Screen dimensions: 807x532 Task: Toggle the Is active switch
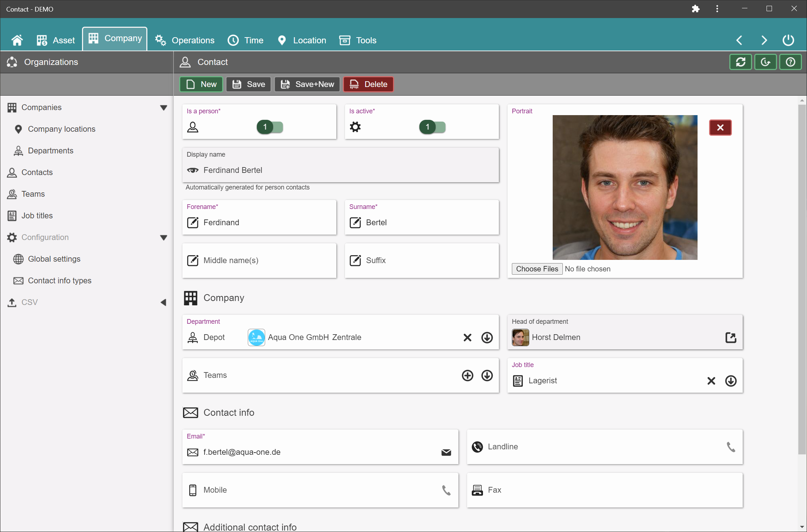pyautogui.click(x=432, y=127)
